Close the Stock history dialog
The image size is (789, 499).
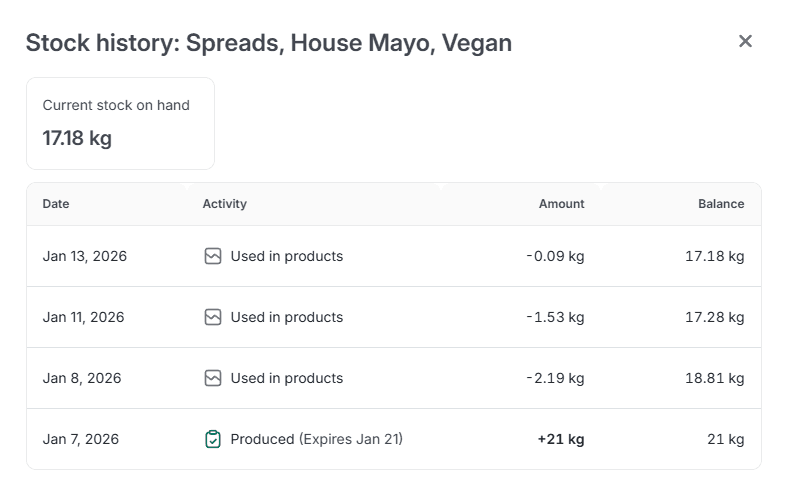(745, 41)
